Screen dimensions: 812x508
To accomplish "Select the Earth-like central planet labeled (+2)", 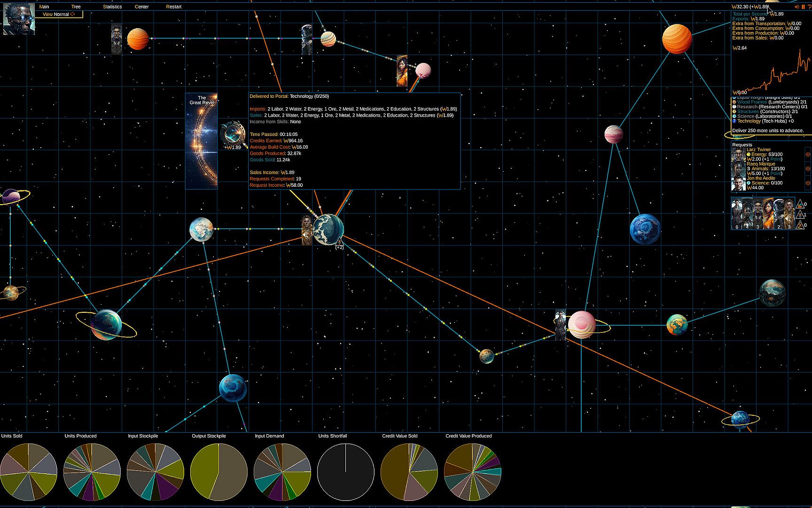I will tap(328, 230).
